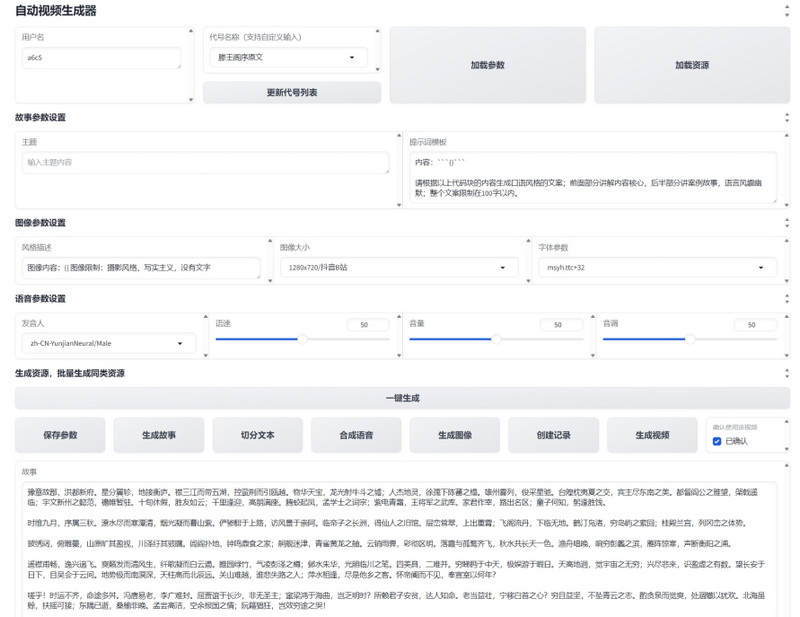
Task: Click the 音量 volume slider handle
Action: pos(496,339)
